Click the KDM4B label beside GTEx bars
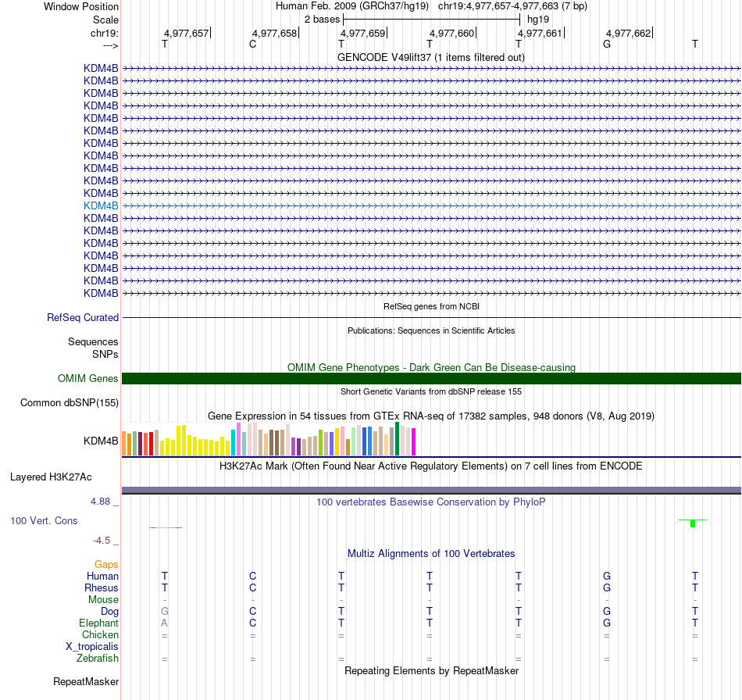The height and width of the screenshot is (700, 742). (x=101, y=441)
